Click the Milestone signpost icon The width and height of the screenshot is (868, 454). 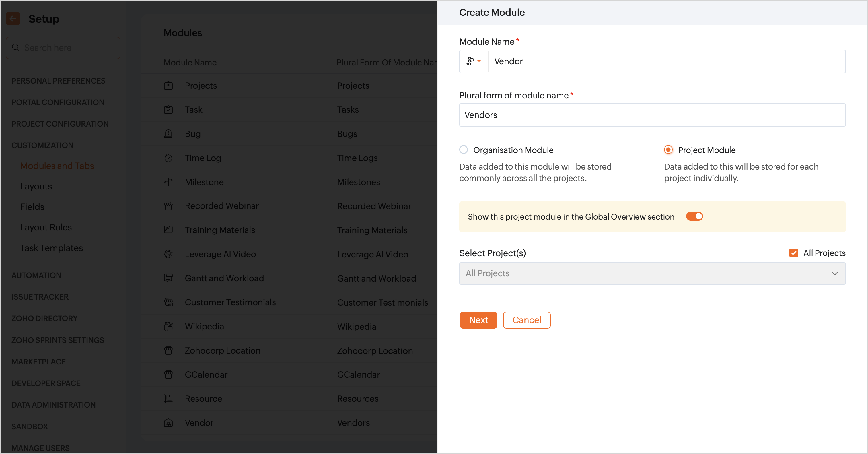(168, 182)
